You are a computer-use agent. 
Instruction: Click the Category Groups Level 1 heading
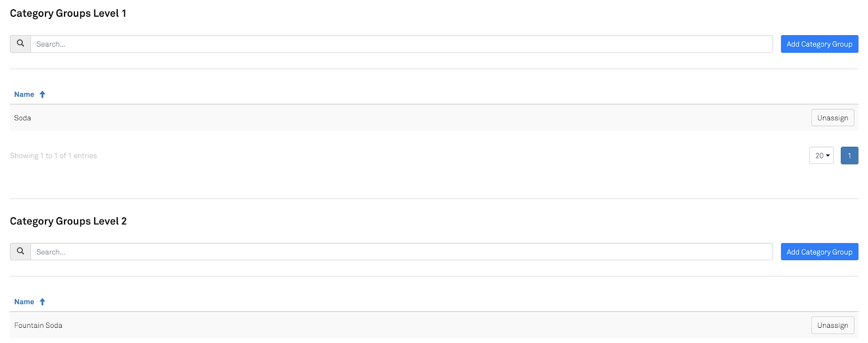(68, 14)
